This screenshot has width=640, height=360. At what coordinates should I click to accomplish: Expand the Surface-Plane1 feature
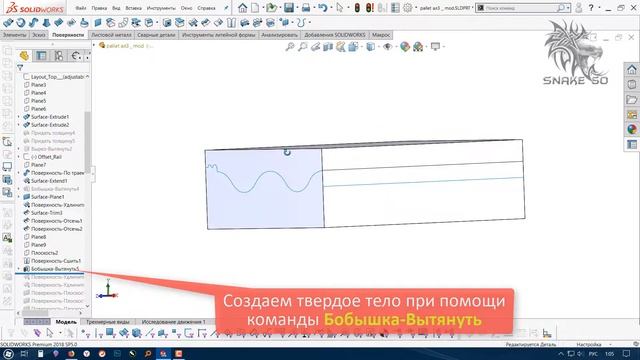pos(18,197)
